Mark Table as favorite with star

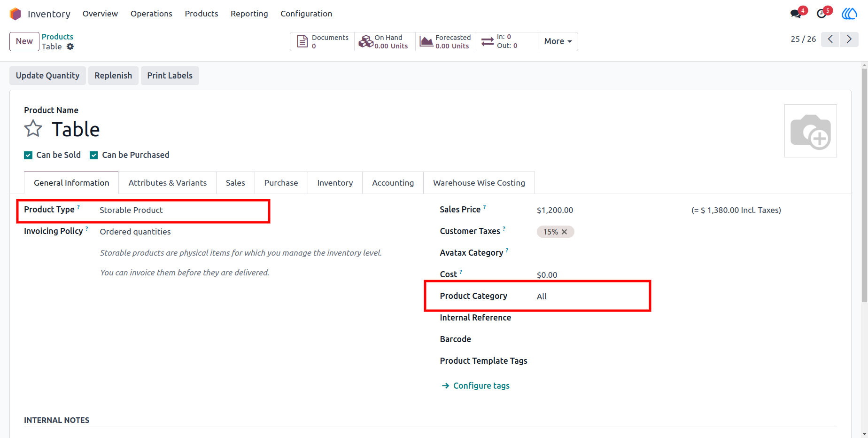(33, 129)
